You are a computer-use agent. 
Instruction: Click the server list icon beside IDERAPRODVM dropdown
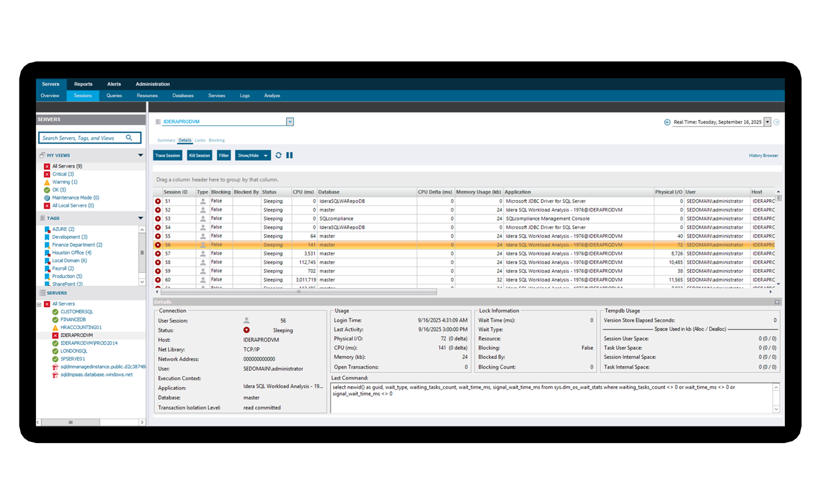coord(158,122)
